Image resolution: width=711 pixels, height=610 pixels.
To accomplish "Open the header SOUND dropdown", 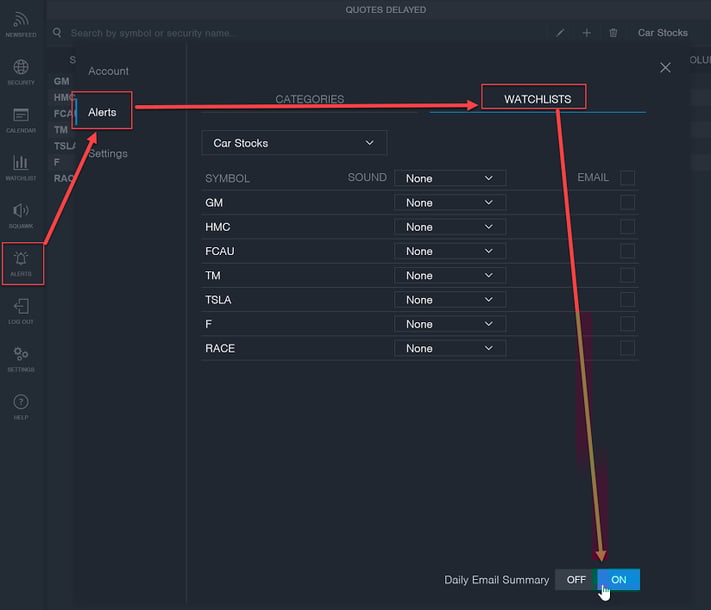I will pyautogui.click(x=450, y=178).
